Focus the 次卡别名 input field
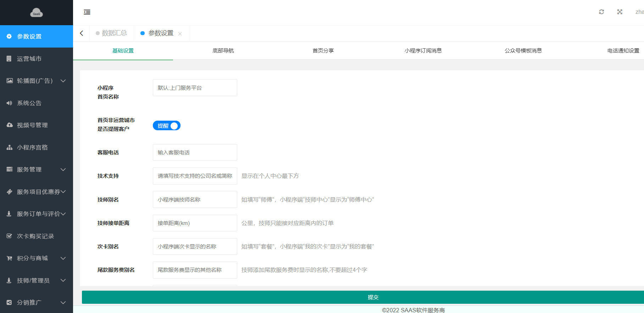Screen dimensions: 644x313 195,247
